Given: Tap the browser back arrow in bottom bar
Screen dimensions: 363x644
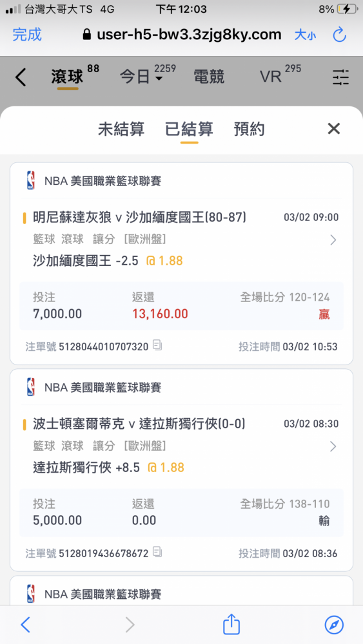Looking at the screenshot, I should (x=26, y=625).
